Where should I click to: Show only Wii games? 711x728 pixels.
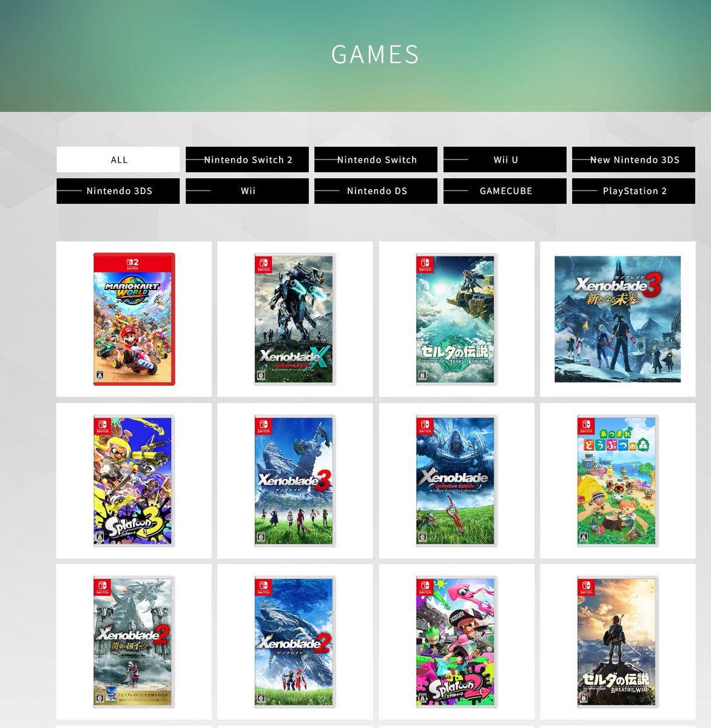coord(248,190)
